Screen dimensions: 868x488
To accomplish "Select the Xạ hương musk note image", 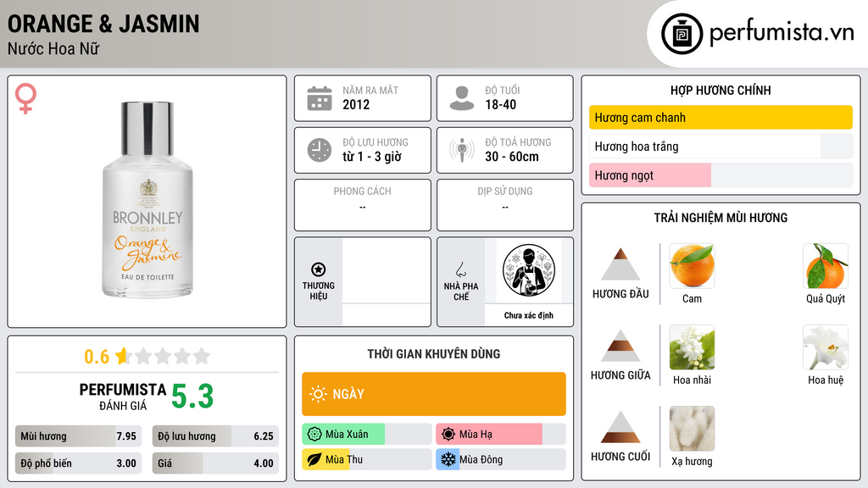I will coord(692,429).
